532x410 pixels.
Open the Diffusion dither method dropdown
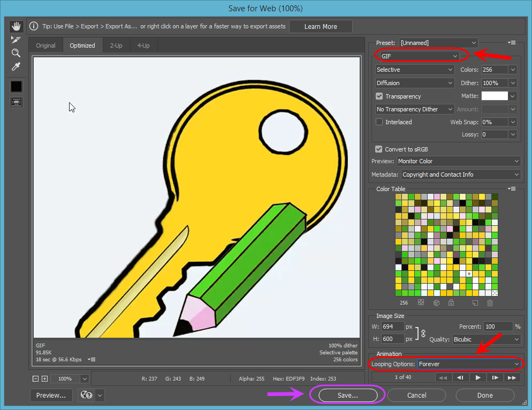point(415,83)
